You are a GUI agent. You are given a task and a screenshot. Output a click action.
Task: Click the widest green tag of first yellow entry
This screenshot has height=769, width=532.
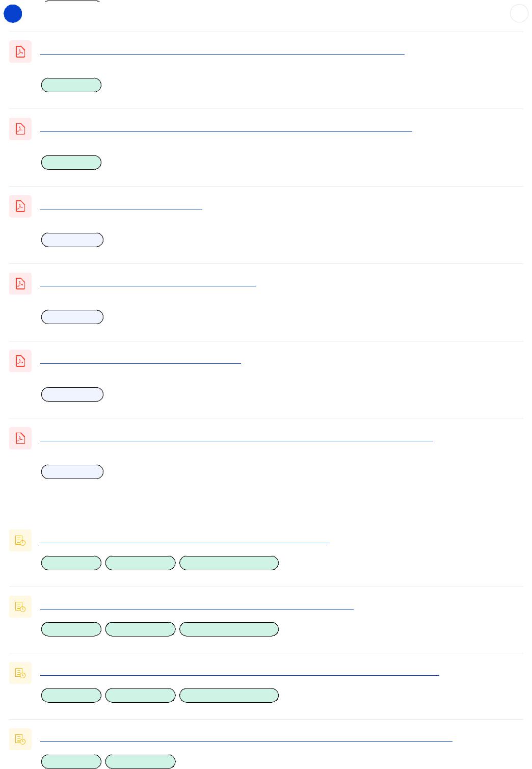coord(229,563)
